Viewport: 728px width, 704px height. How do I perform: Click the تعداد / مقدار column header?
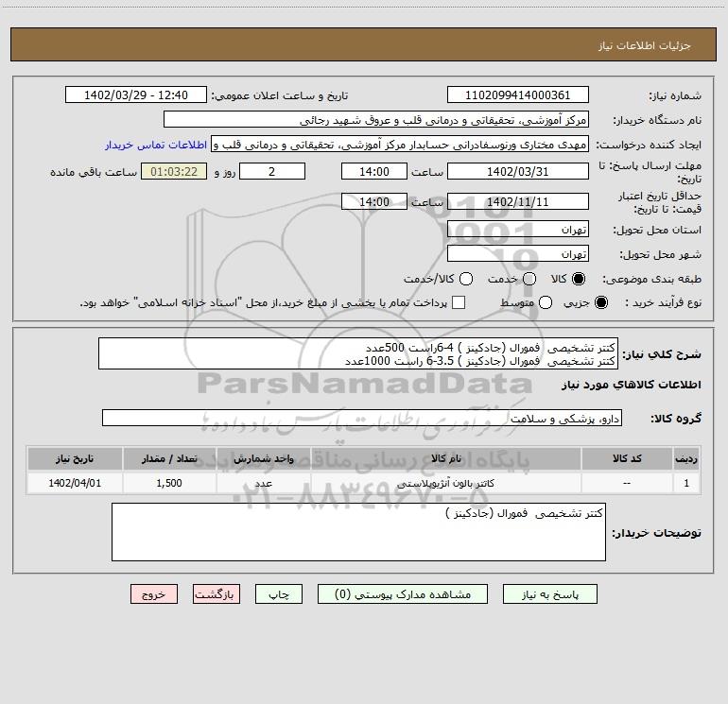pos(169,458)
